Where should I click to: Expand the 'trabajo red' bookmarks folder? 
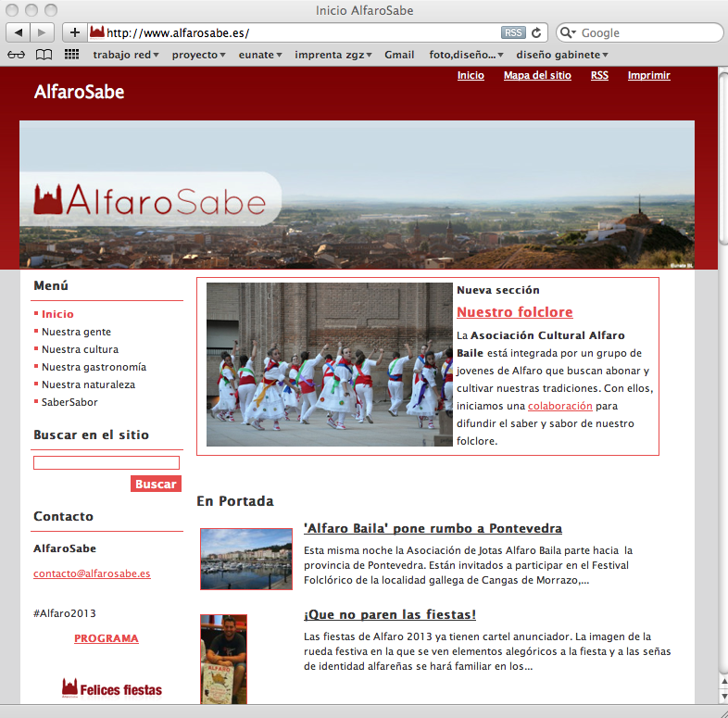[x=126, y=55]
